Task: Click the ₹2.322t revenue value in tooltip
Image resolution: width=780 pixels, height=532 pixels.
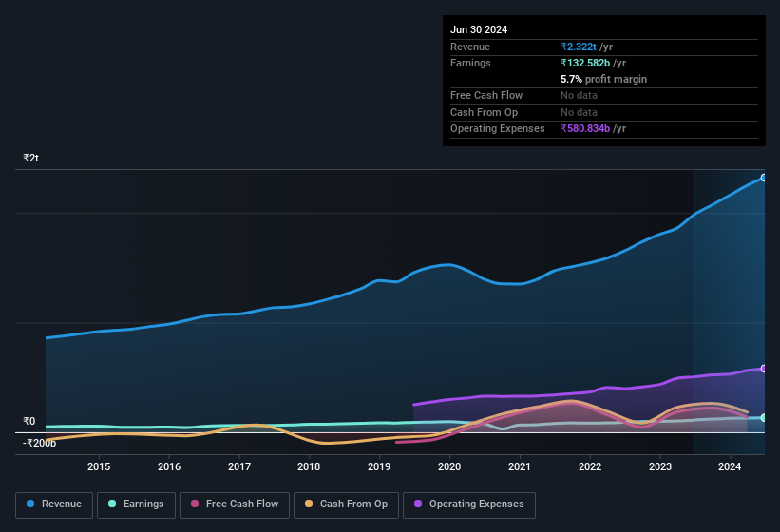Action: [579, 47]
